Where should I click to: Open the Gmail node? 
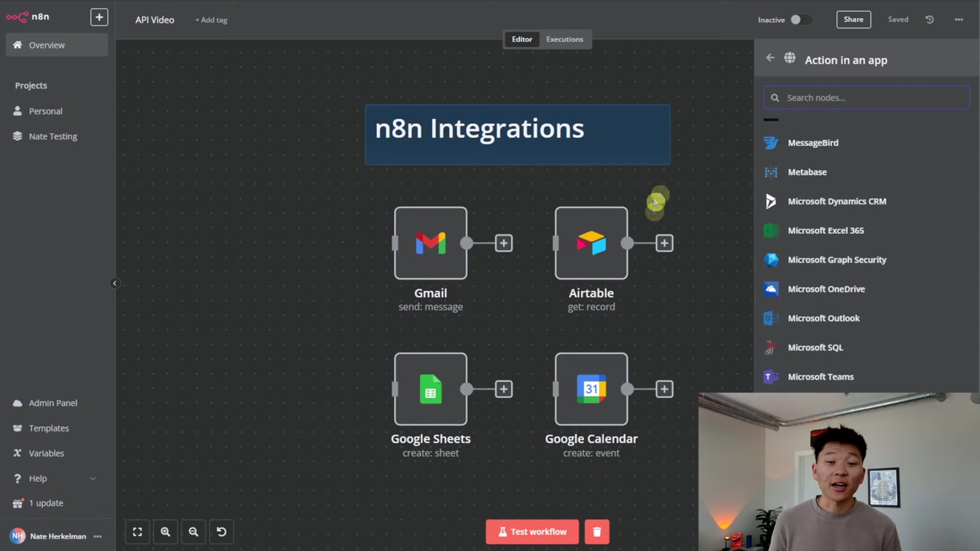click(431, 243)
